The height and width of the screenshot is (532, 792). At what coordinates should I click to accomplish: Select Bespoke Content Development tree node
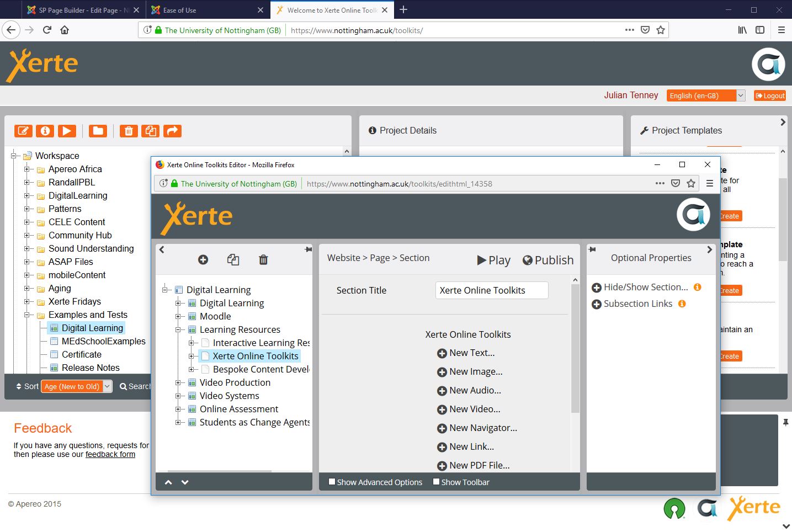coord(261,369)
